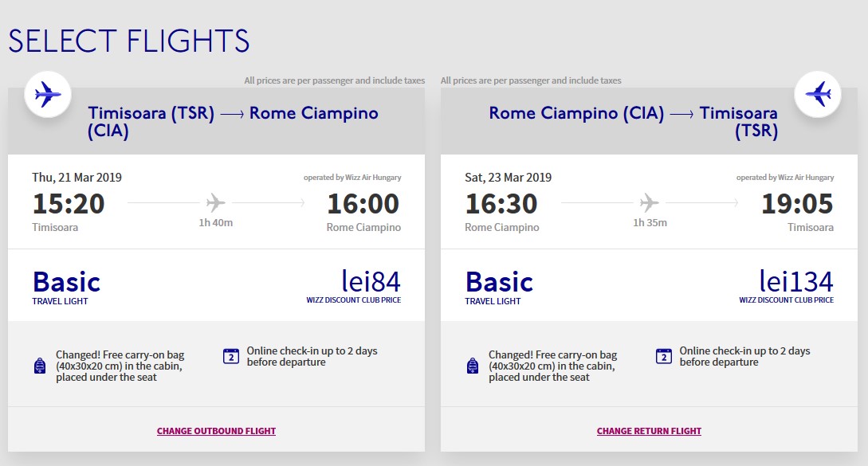The width and height of the screenshot is (868, 466).
Task: Click the Thu, 21 Mar 2019 date
Action: (77, 177)
